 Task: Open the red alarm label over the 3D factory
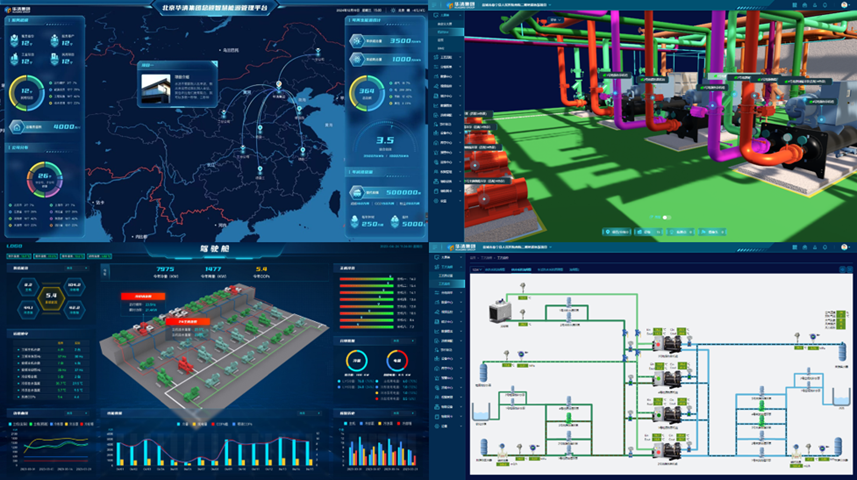point(146,296)
